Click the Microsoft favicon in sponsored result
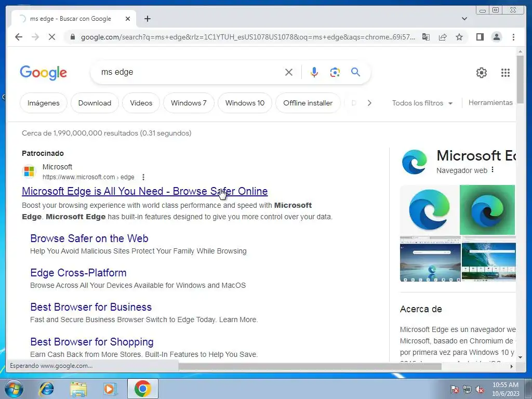This screenshot has height=399, width=532. pyautogui.click(x=29, y=171)
